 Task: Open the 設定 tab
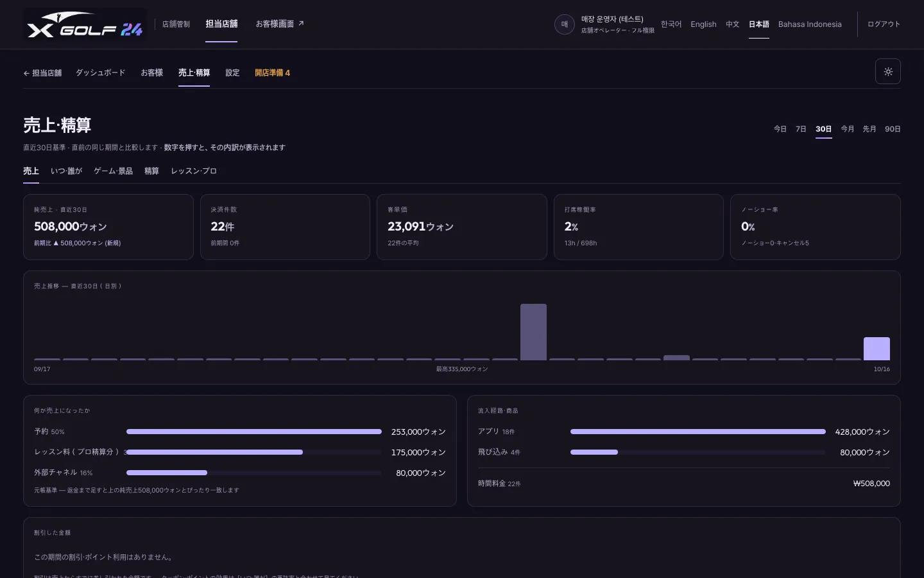pyautogui.click(x=232, y=73)
